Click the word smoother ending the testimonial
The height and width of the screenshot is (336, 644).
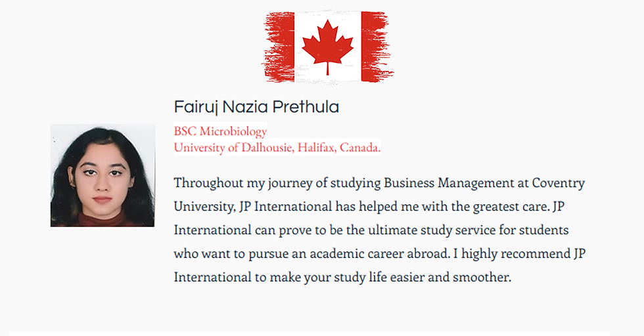tap(482, 278)
